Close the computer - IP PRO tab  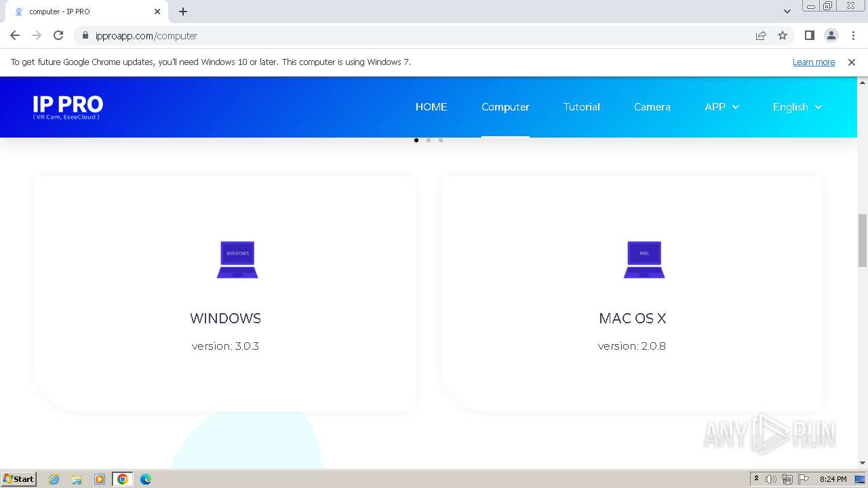(x=157, y=12)
